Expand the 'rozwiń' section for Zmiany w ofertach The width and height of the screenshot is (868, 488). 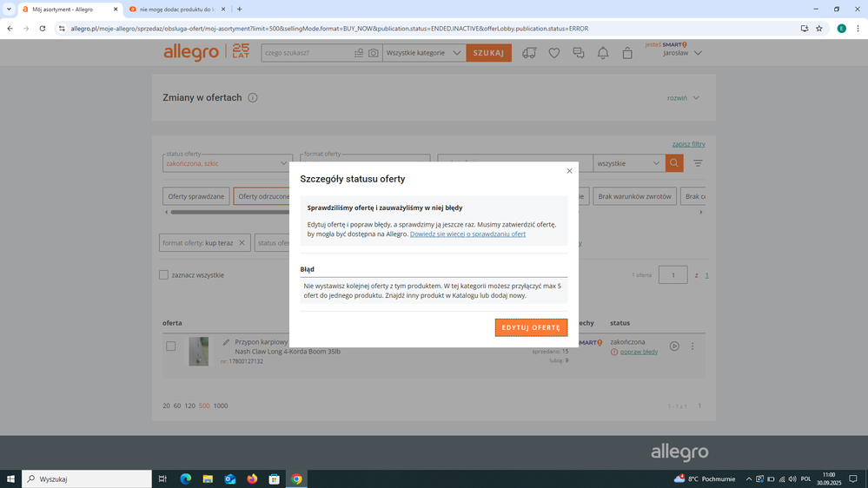coord(683,98)
